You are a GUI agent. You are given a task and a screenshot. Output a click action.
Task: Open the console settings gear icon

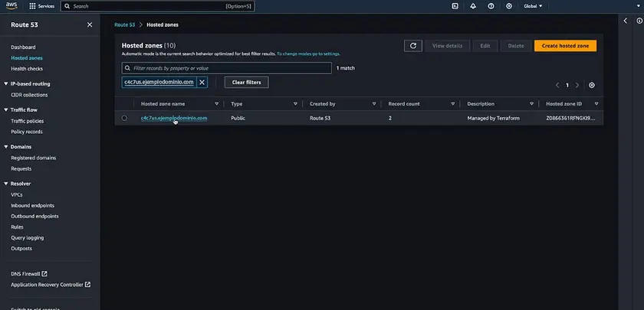tap(509, 6)
